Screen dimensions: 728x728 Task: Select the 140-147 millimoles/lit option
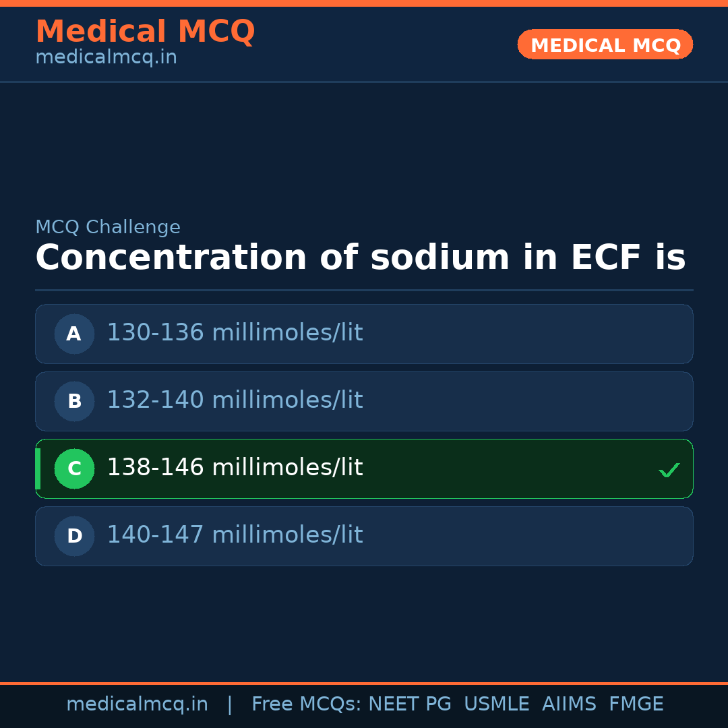235,535
